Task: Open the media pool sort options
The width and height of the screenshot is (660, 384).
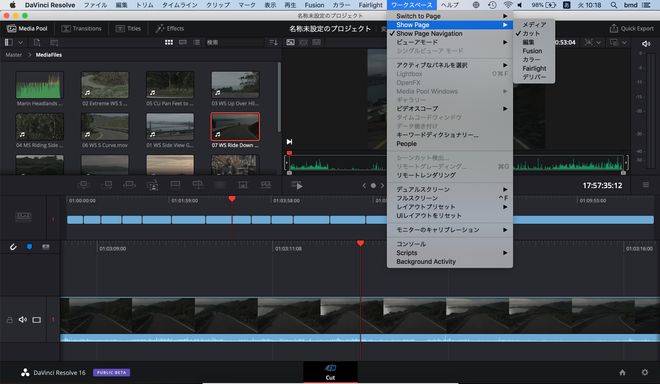Action: pos(273,43)
